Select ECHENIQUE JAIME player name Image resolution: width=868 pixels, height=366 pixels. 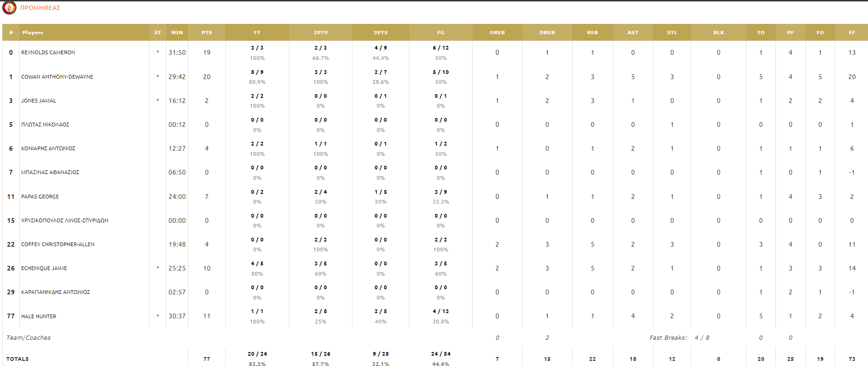click(44, 268)
